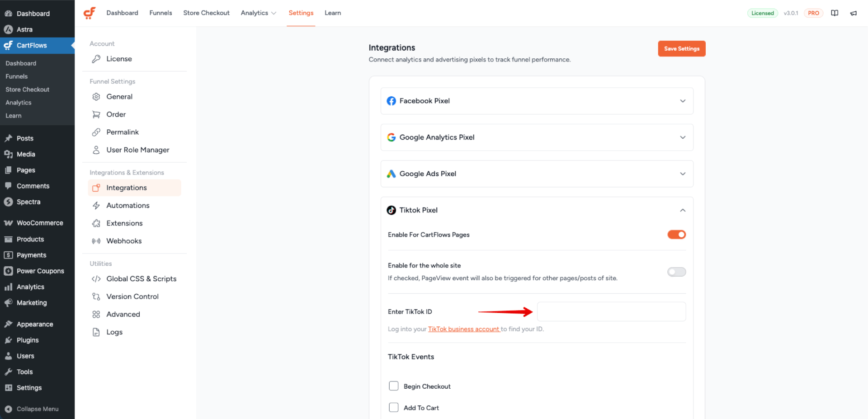Expand the Google Analytics Pixel chevron
Image resolution: width=868 pixels, height=419 pixels.
tap(683, 137)
